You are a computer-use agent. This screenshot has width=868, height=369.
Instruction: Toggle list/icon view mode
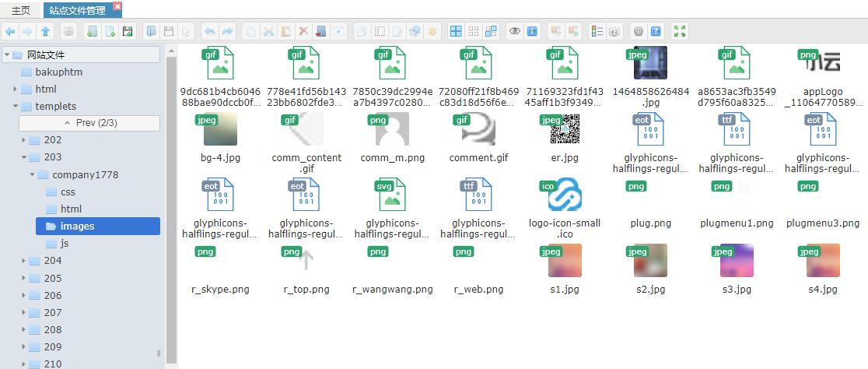(x=597, y=32)
